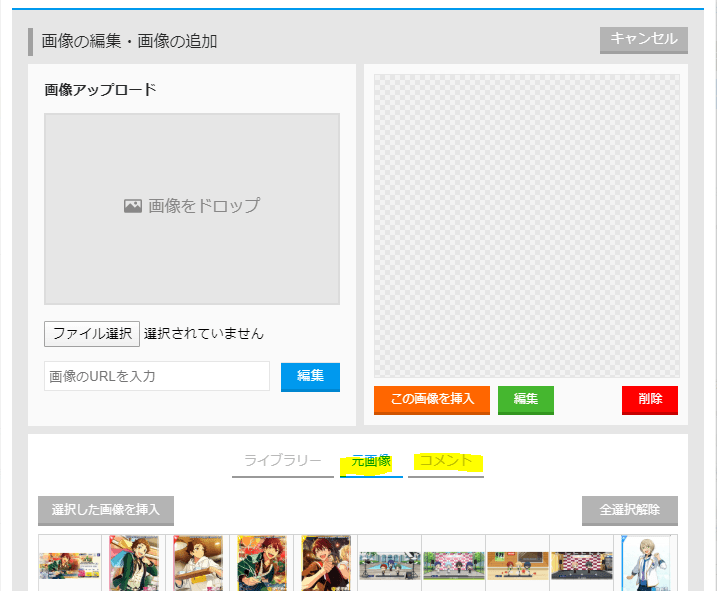This screenshot has width=717, height=591.
Task: Select the second thumbnail with green jacket character
Action: 134,565
